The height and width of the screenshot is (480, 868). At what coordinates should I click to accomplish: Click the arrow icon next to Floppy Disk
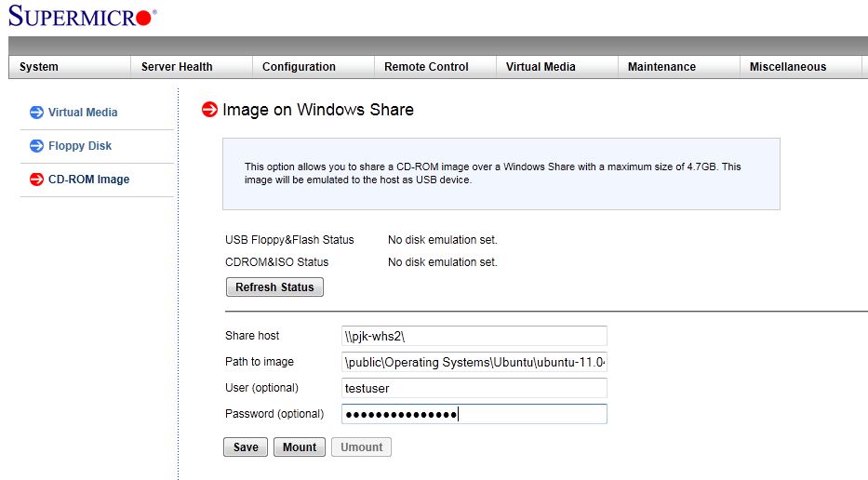[x=37, y=146]
